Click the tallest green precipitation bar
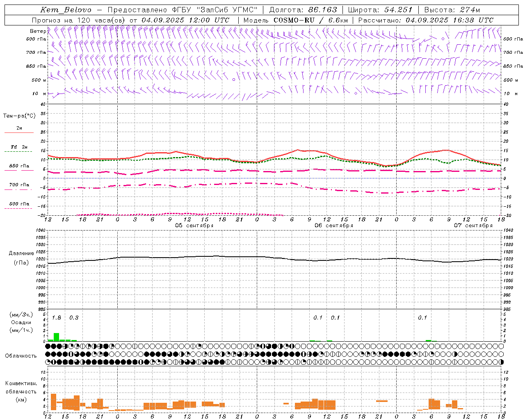Screen dimensions: 525x420 (56, 337)
